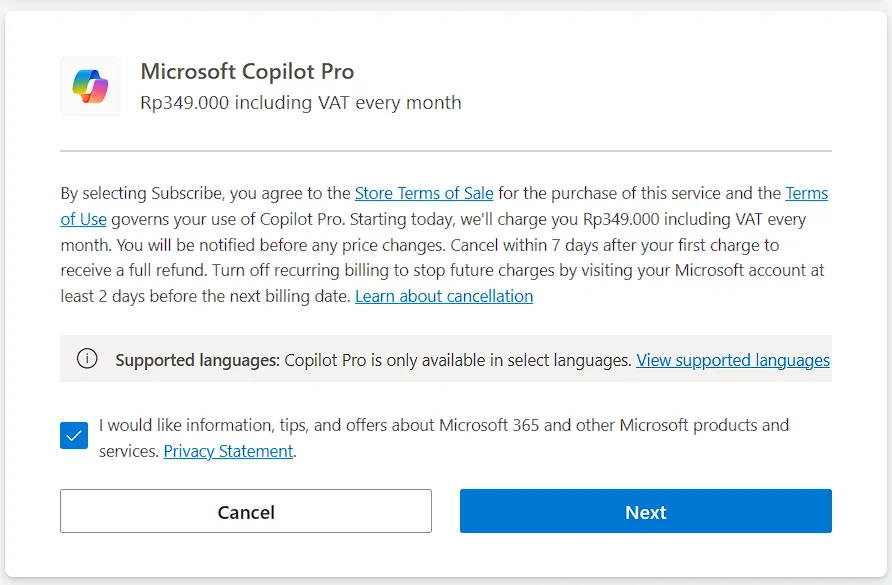Viewport: 892px width, 585px height.
Task: Click the info icon beside Supported languages
Action: click(x=87, y=359)
